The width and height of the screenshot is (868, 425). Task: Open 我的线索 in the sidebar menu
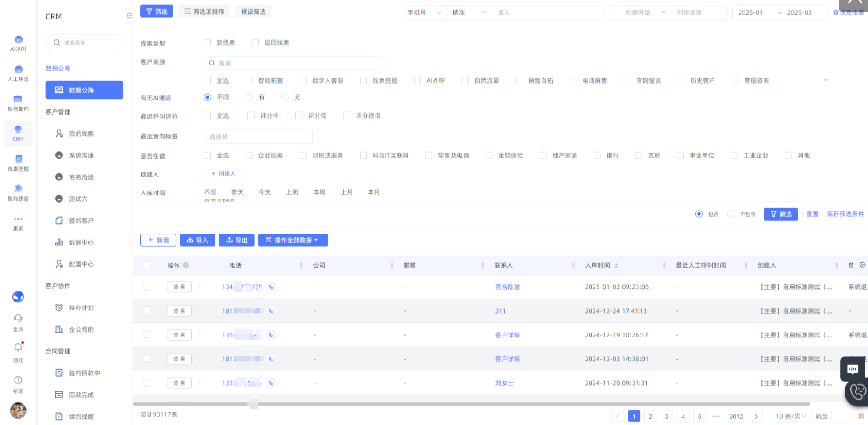click(x=81, y=134)
